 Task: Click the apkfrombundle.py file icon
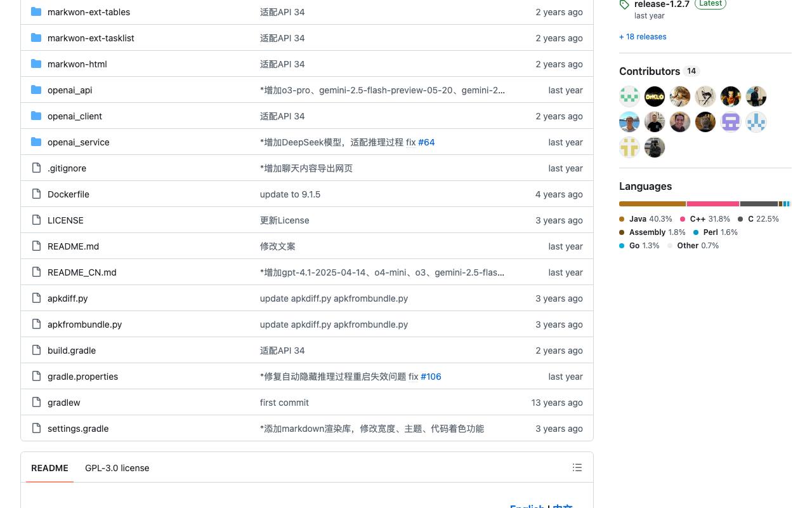click(36, 324)
